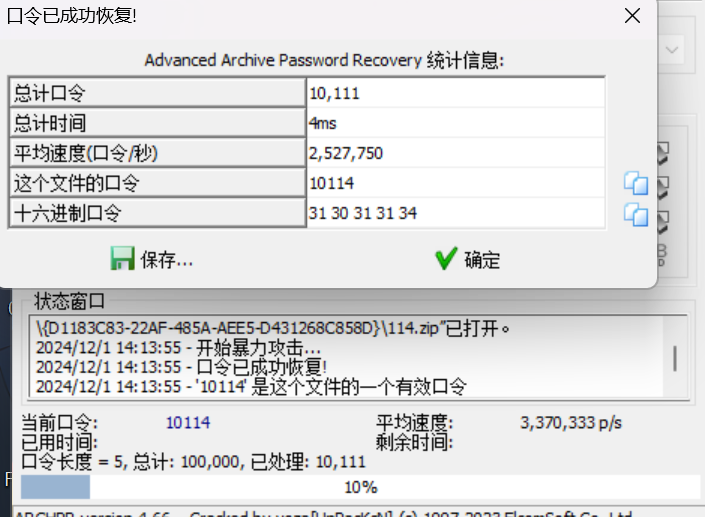
Task: Select the 总计时间 value 4ms
Action: [x=455, y=123]
